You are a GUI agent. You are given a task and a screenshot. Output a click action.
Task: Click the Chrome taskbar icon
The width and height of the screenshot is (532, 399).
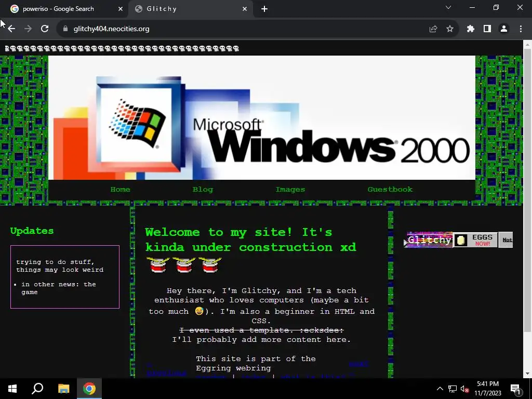point(89,389)
